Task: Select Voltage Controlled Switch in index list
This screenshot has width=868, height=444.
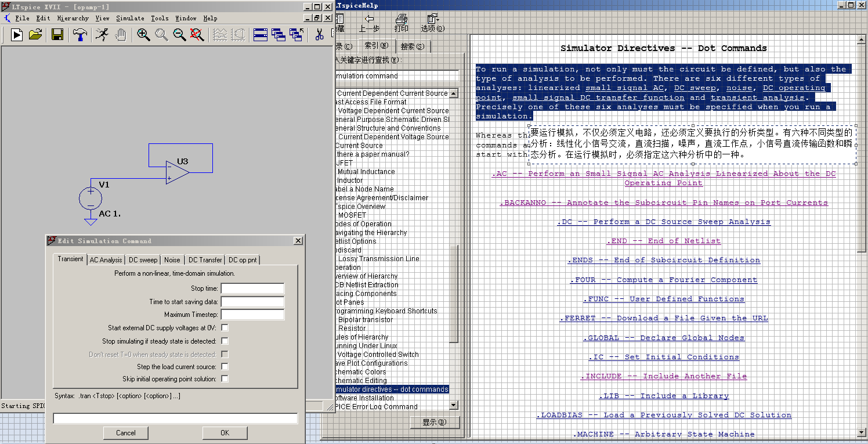Action: 378,355
